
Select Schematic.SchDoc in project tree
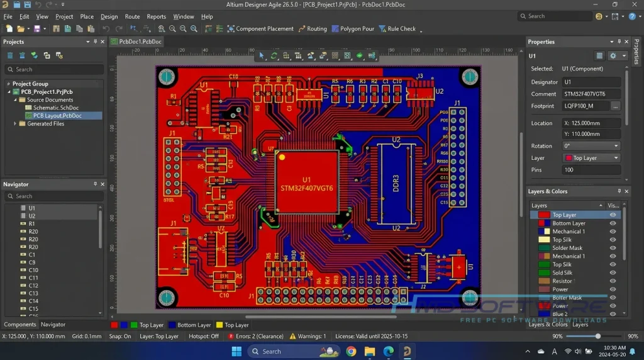point(56,108)
